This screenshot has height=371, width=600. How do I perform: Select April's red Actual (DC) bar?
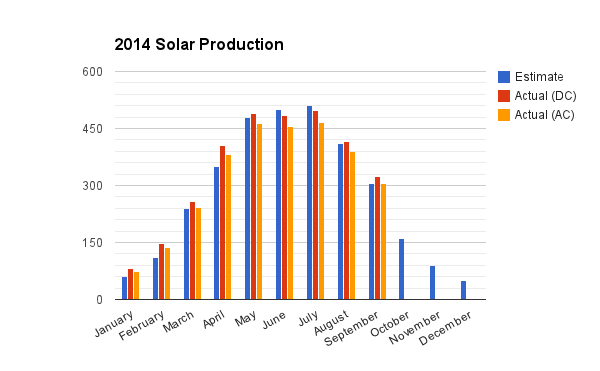point(223,223)
